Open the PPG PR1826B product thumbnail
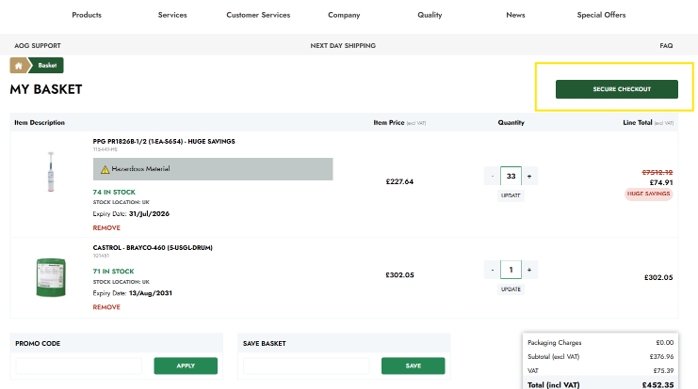Image resolution: width=698 pixels, height=389 pixels. (x=51, y=172)
